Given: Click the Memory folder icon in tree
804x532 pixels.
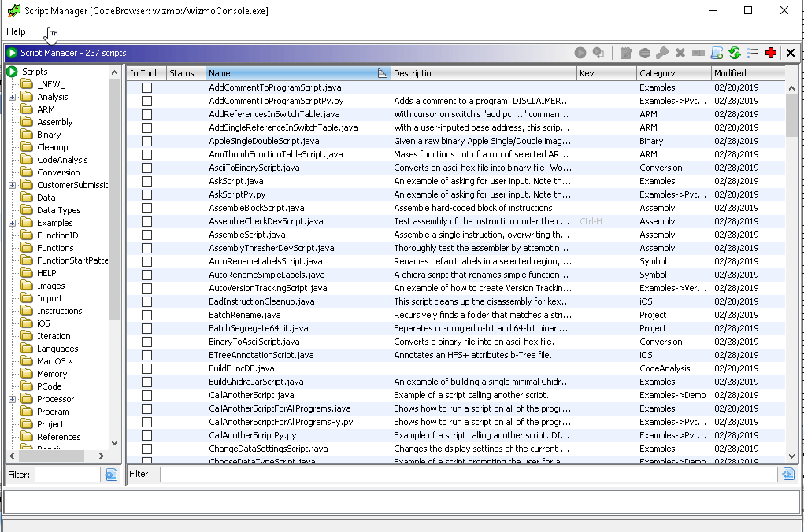Looking at the screenshot, I should click(27, 374).
